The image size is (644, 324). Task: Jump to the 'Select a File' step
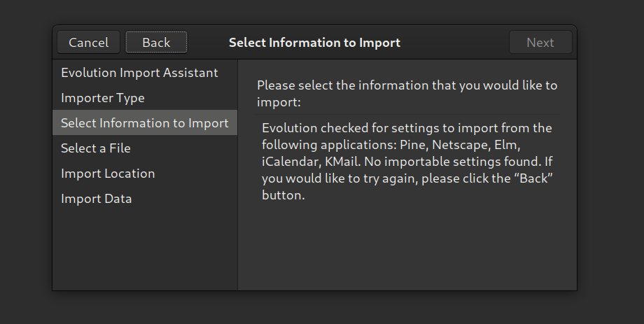[x=96, y=148]
